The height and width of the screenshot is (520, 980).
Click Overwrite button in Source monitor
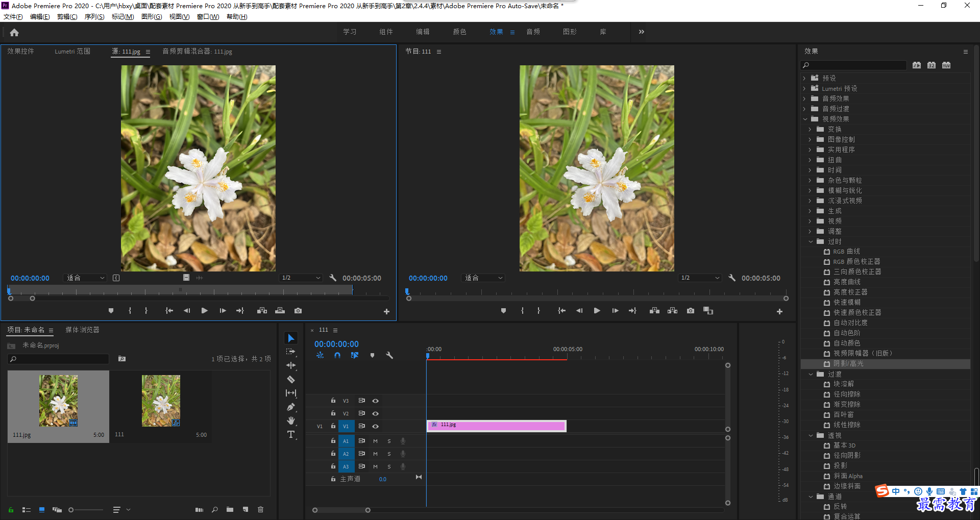click(x=280, y=311)
